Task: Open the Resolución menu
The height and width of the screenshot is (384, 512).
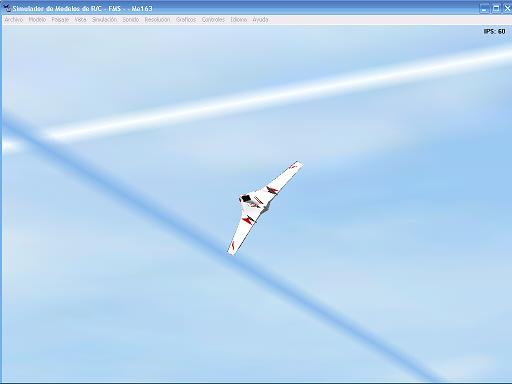Action: [157, 20]
